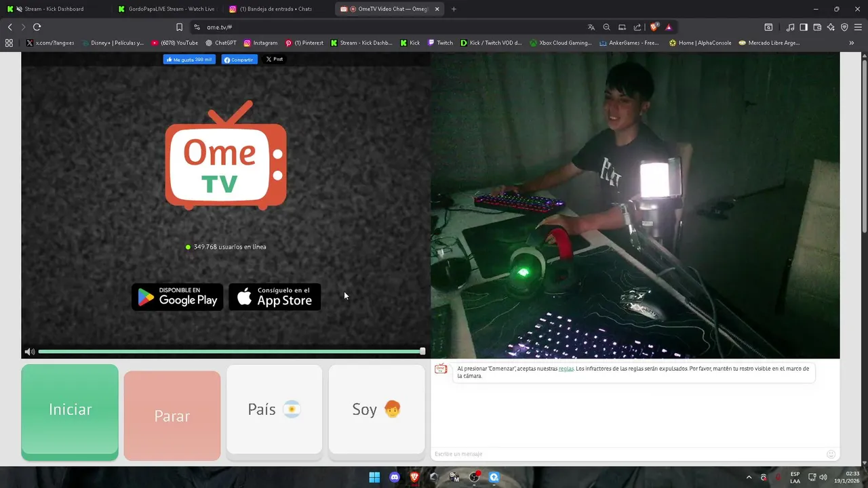Show more bookmarks with the chevron
The image size is (868, 488).
pyautogui.click(x=852, y=43)
